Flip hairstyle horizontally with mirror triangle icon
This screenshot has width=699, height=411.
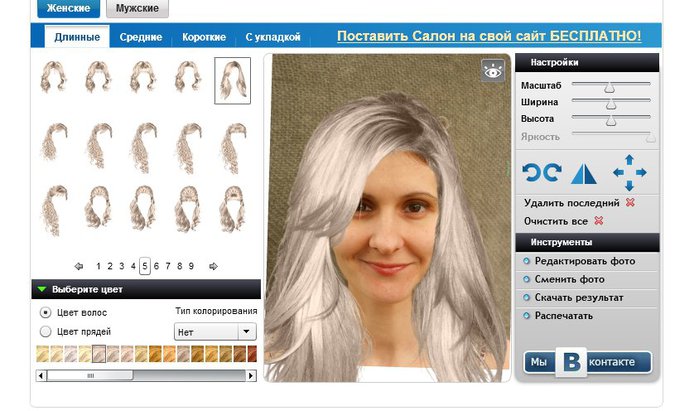[584, 173]
